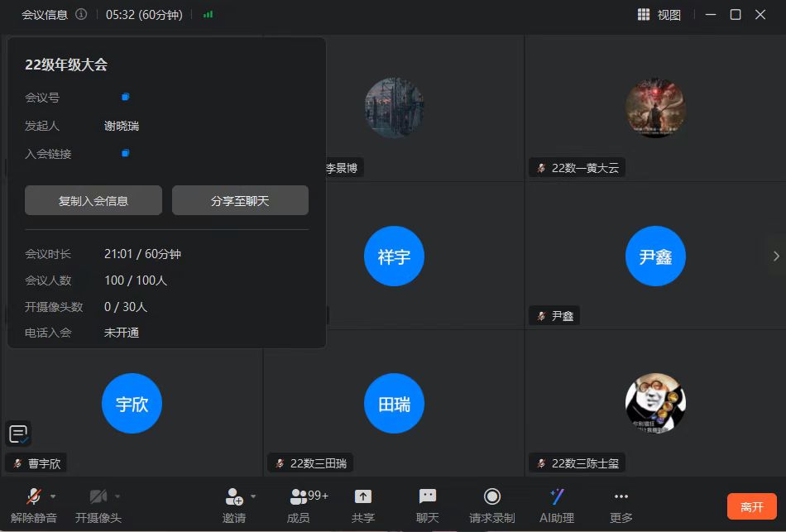Copy the meeting number with copy icon
Screen dimensions: 786x532
point(126,98)
